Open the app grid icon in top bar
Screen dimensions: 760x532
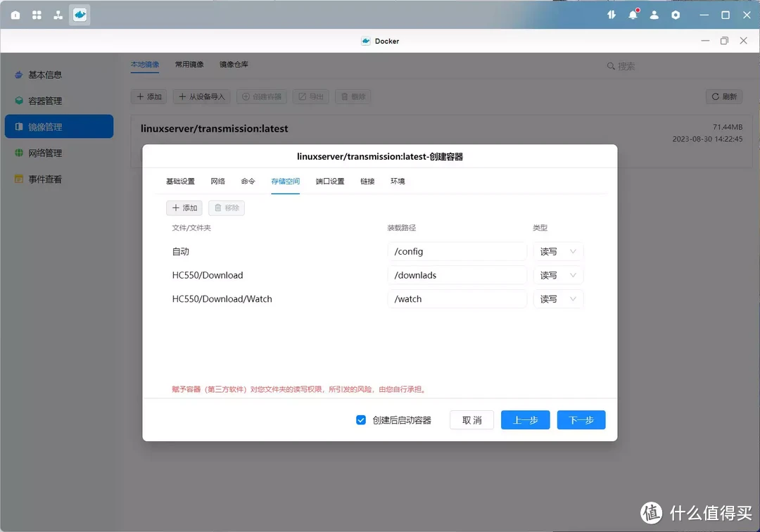tap(37, 15)
